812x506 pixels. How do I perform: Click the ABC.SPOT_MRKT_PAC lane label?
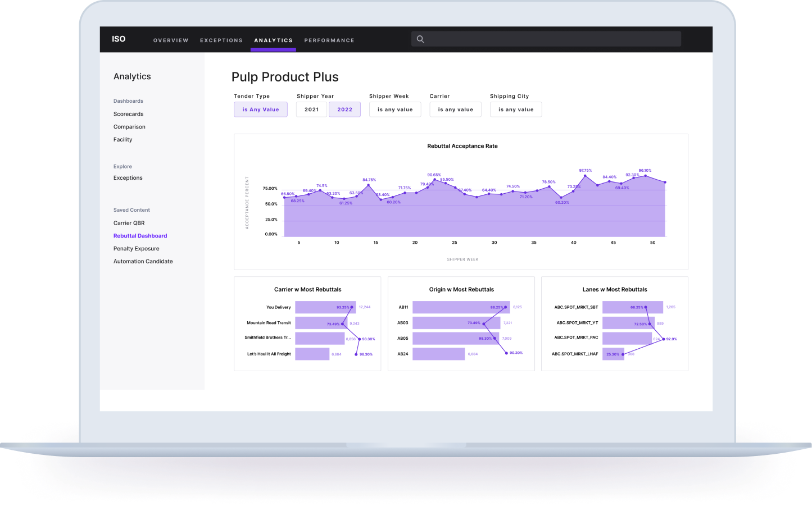point(576,338)
